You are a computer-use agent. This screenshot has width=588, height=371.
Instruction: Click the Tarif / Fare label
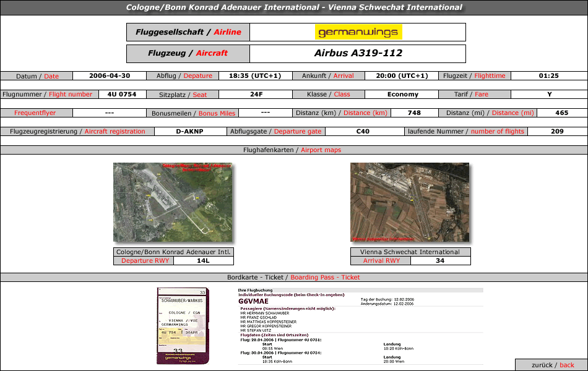[475, 95]
